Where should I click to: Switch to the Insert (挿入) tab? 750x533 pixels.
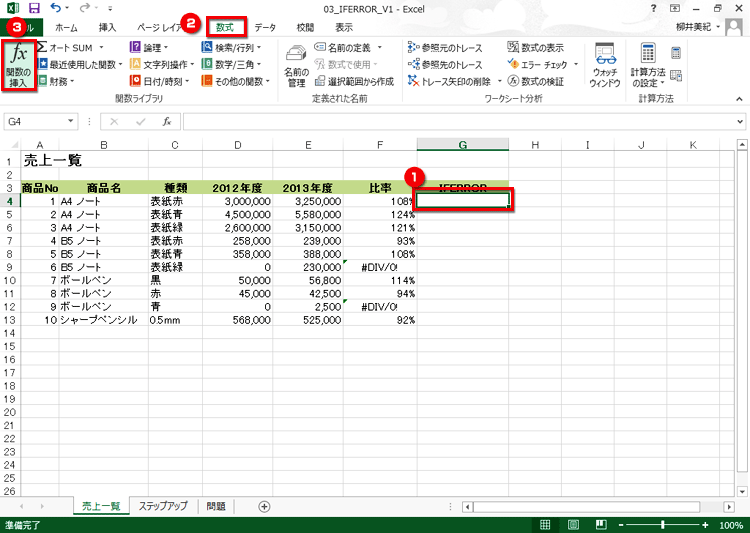click(107, 27)
